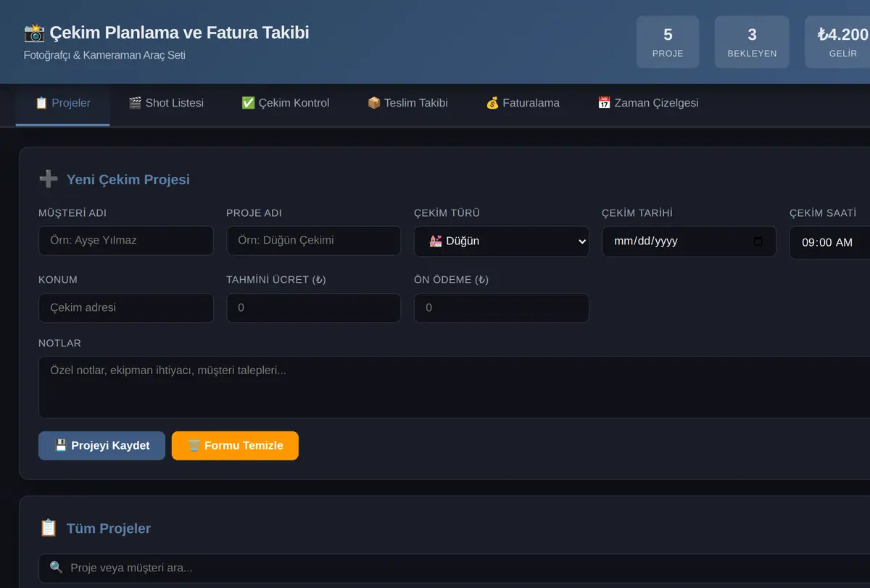Click the calendar picker icon in Çekim Tarihi

758,241
